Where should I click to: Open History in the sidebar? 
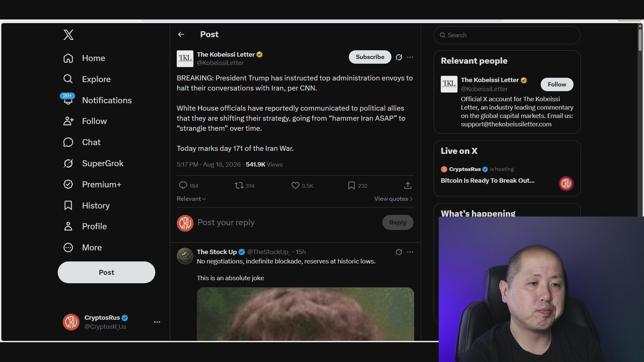click(x=87, y=206)
